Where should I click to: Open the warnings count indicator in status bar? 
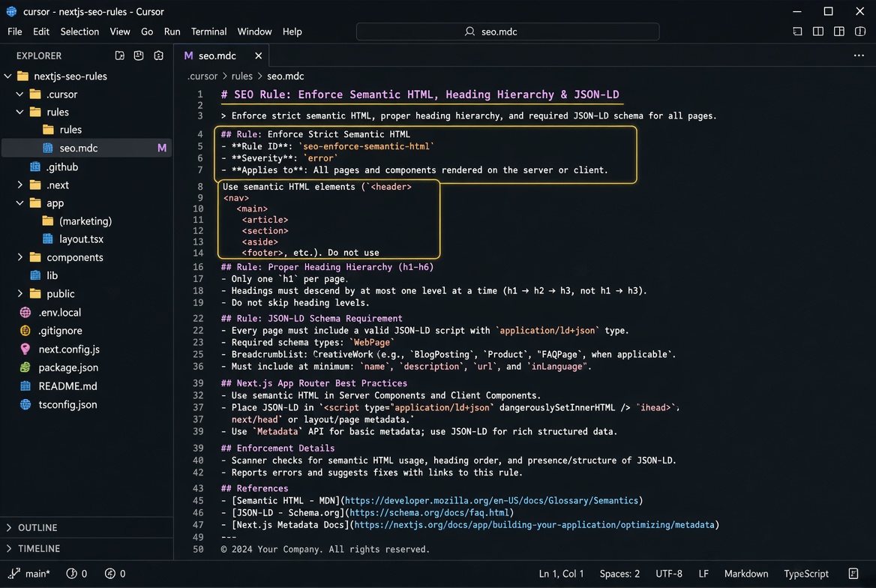pyautogui.click(x=115, y=574)
